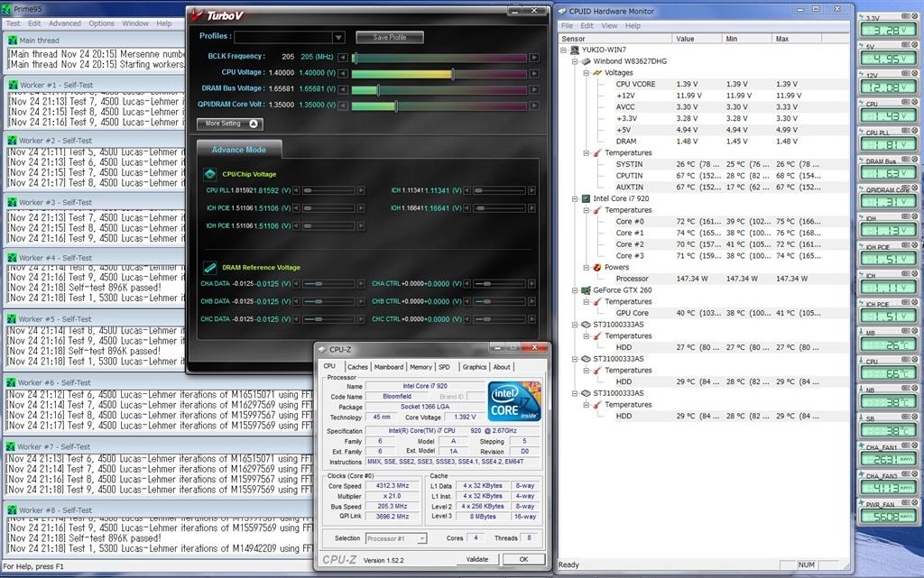
Task: Click the Worker #4 Self-Test window icon
Action: click(13, 258)
